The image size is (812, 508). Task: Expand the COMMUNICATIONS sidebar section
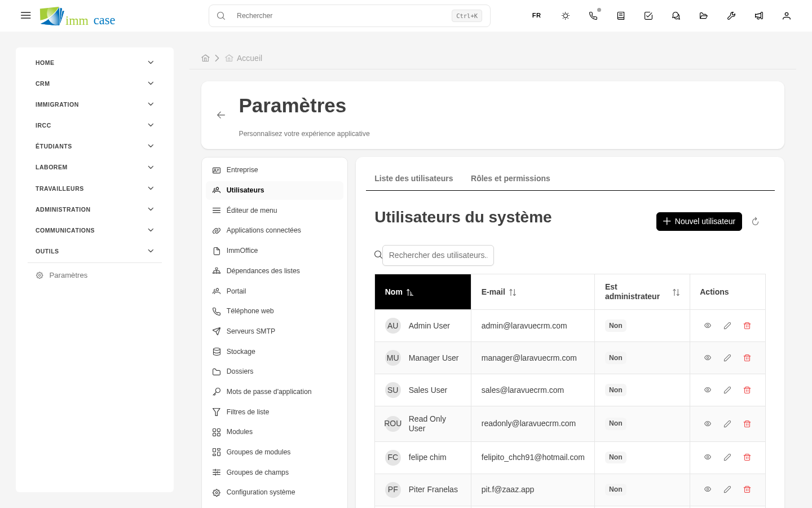coord(95,230)
